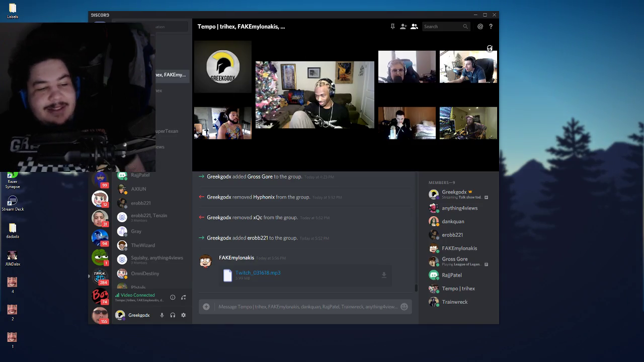The height and width of the screenshot is (362, 644).
Task: Select RajjPatel in the members list
Action: click(x=459, y=275)
